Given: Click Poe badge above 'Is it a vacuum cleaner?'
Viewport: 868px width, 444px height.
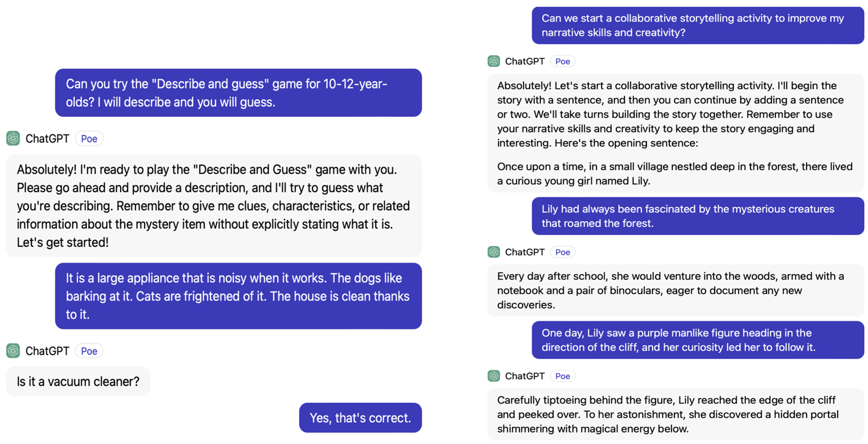Looking at the screenshot, I should point(89,351).
